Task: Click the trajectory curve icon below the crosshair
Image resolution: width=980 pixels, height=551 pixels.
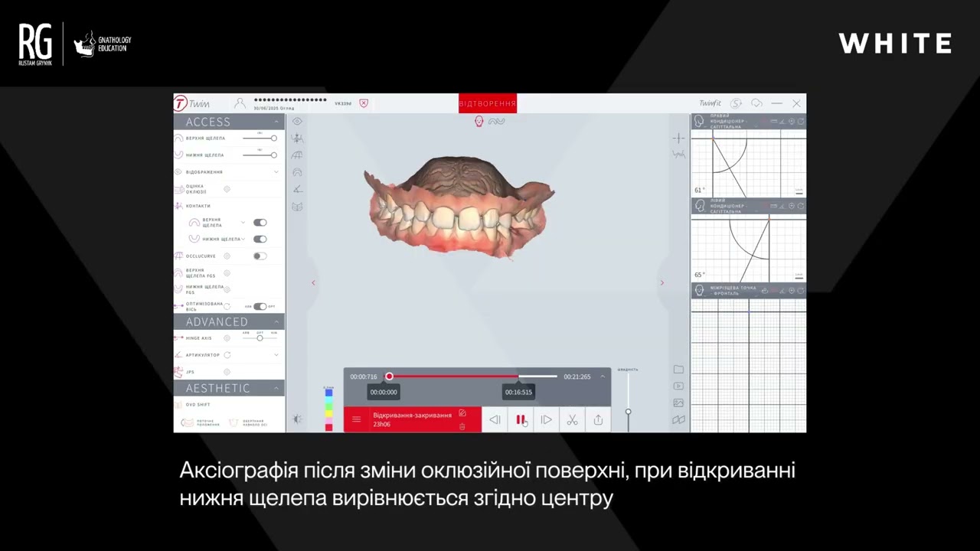Action: tap(678, 155)
